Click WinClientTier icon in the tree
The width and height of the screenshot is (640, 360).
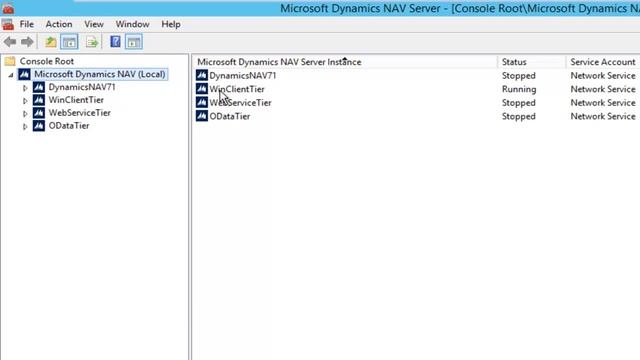[39, 100]
